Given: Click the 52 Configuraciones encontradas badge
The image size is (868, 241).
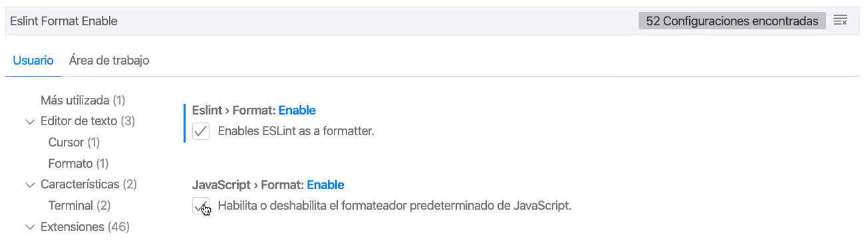Looking at the screenshot, I should pyautogui.click(x=732, y=21).
